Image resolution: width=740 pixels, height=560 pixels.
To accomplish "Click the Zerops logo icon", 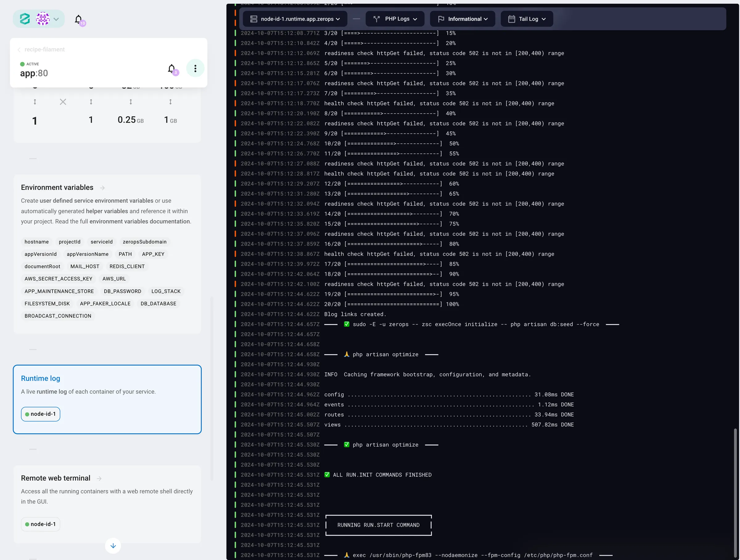I will pyautogui.click(x=25, y=19).
